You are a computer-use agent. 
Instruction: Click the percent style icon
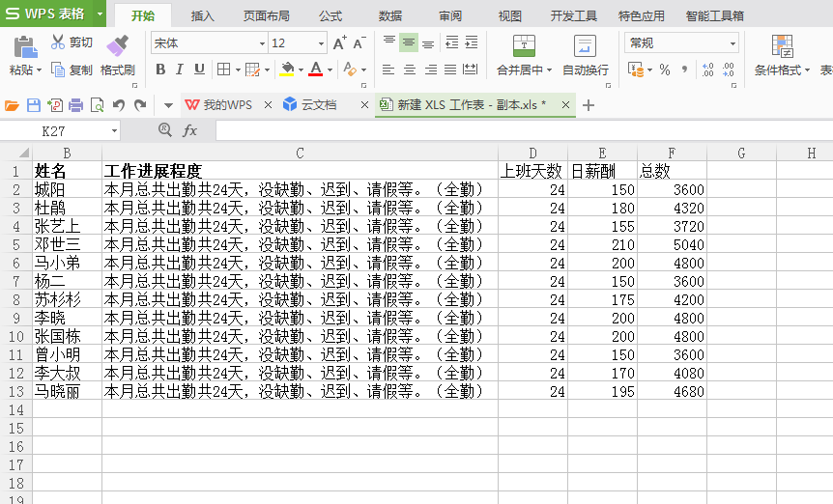click(x=664, y=70)
